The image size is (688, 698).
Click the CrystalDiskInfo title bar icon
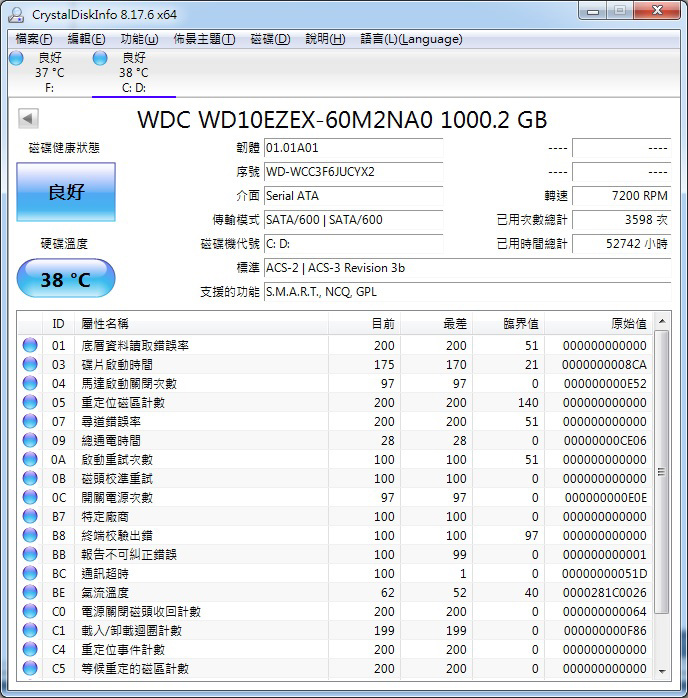click(16, 14)
